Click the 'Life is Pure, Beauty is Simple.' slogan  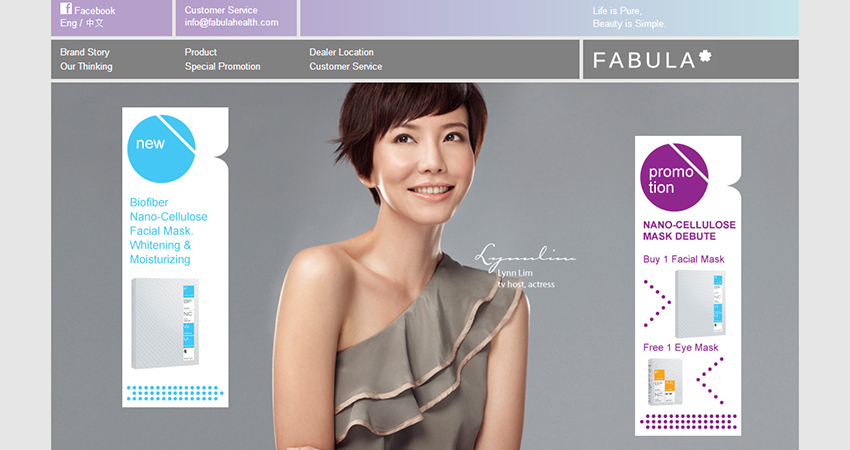[x=629, y=17]
